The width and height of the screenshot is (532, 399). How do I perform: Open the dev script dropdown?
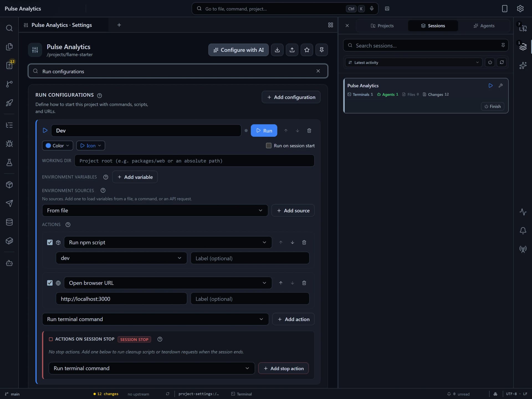click(121, 258)
